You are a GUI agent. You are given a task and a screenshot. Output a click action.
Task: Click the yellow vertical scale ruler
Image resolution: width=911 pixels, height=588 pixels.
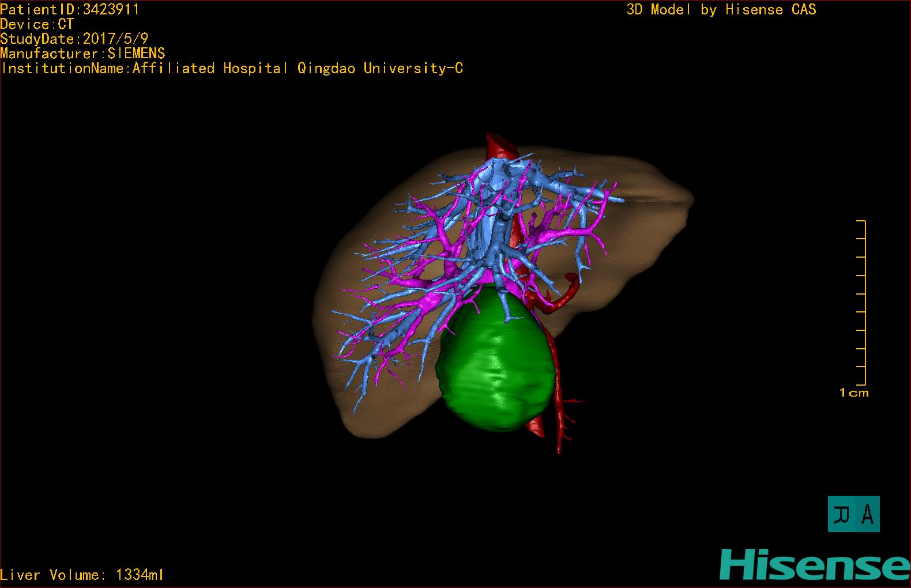tap(861, 303)
